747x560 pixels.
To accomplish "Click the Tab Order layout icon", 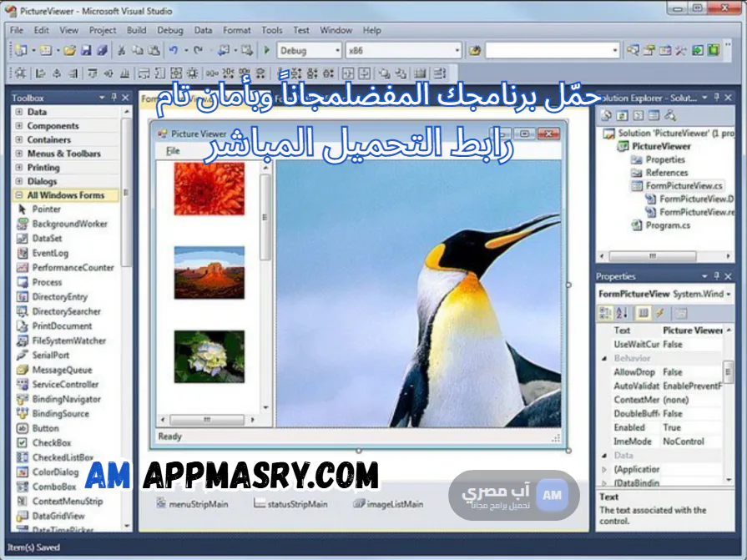I will (439, 73).
